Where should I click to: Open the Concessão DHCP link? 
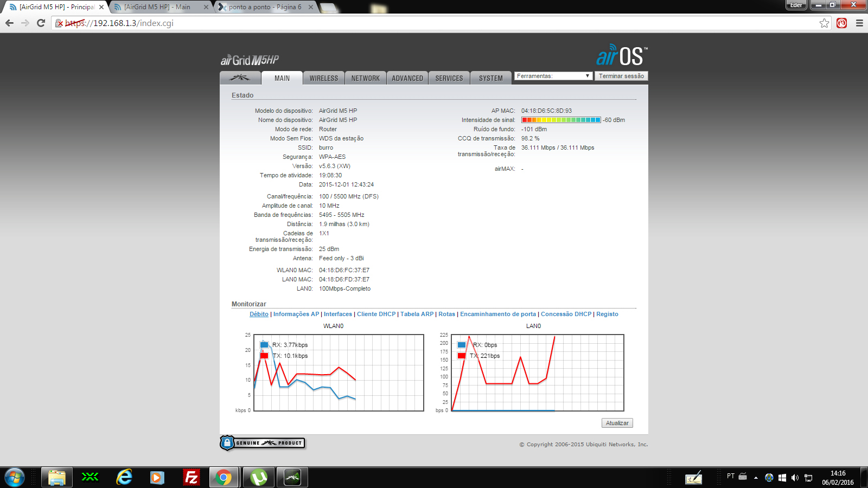pyautogui.click(x=566, y=314)
